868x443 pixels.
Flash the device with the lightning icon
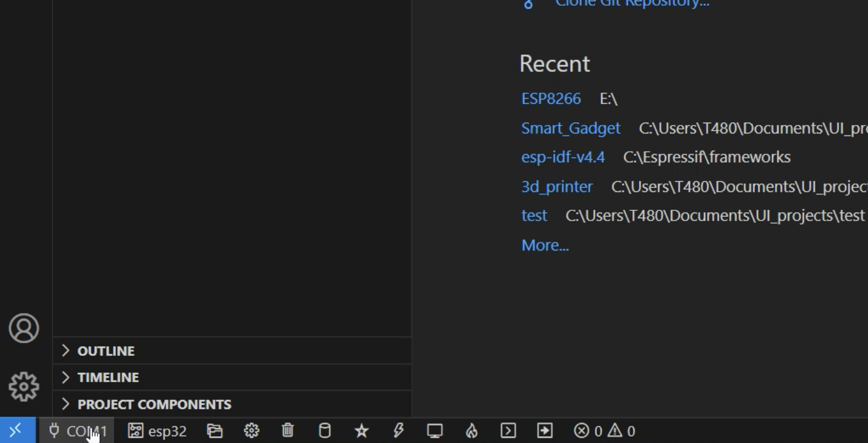[x=399, y=431]
